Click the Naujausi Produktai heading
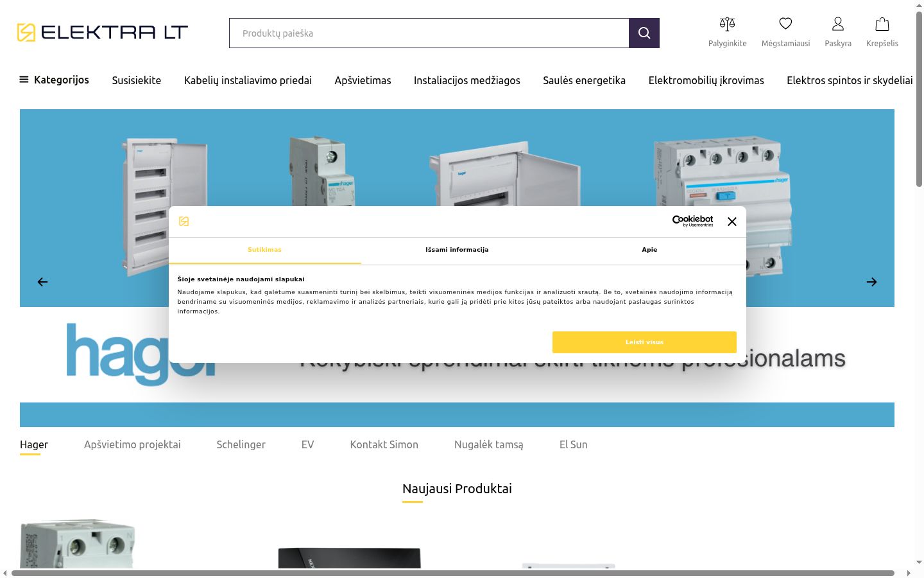 point(457,489)
